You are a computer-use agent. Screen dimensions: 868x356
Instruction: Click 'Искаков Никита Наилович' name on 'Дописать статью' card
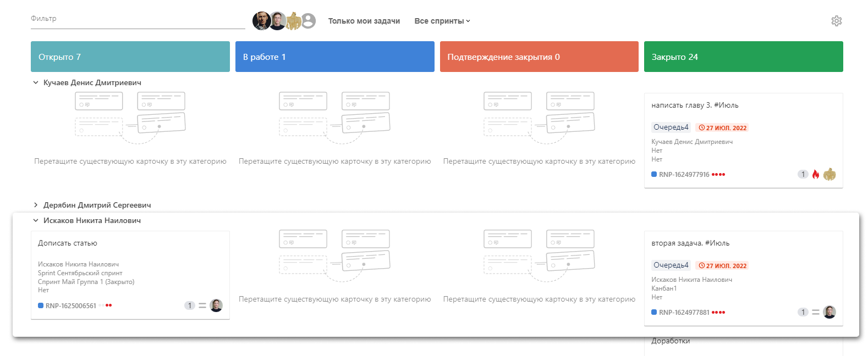click(x=78, y=264)
